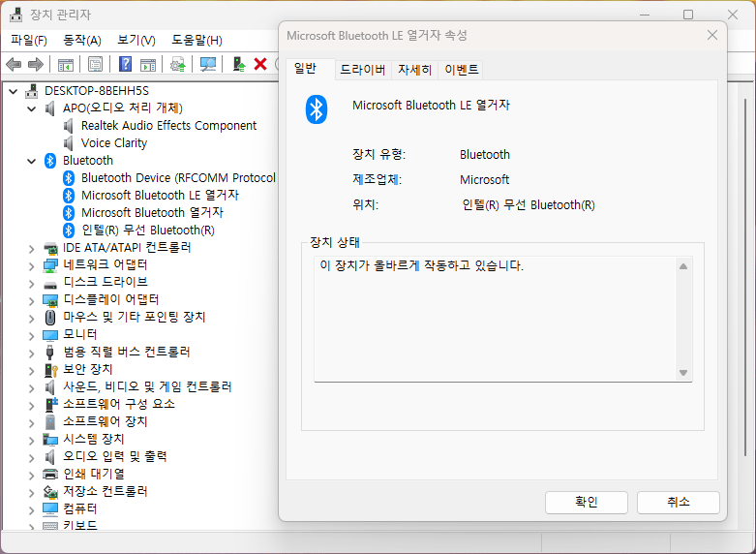Click the network icon next to 네트워크 어댑터
Viewport: 756px width, 554px height.
click(x=50, y=265)
